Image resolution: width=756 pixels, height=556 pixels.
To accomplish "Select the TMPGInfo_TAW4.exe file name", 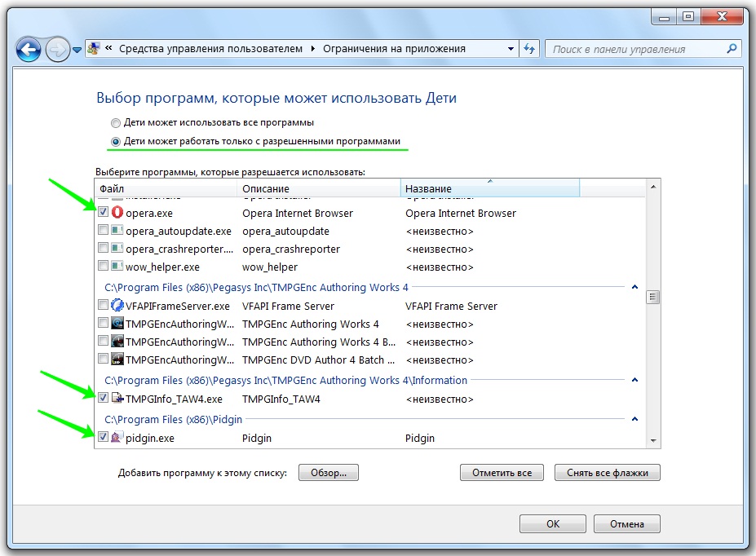I will (174, 399).
